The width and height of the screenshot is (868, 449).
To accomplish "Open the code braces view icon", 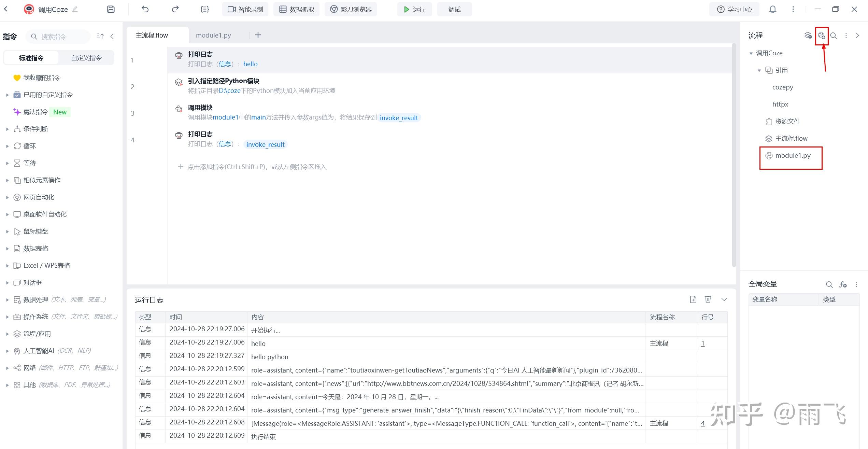I will click(x=204, y=9).
